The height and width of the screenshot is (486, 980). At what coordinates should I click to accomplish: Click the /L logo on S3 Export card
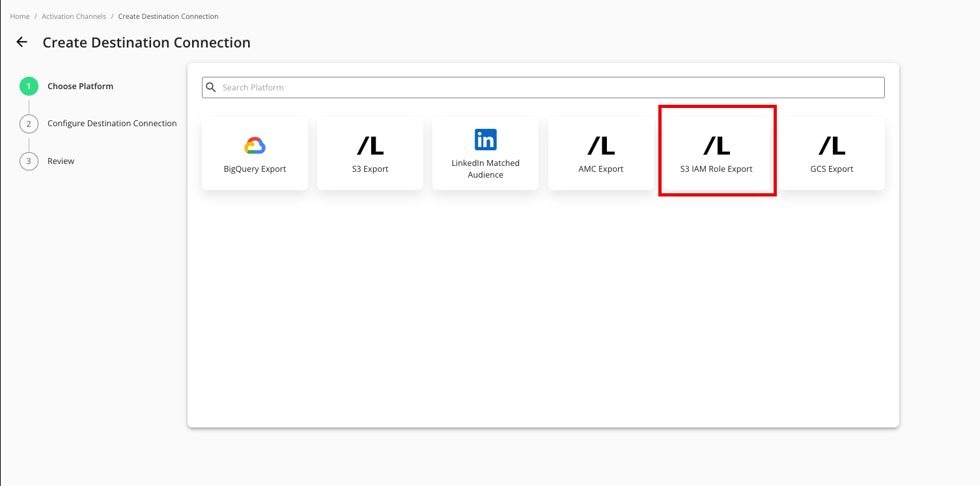pos(370,146)
